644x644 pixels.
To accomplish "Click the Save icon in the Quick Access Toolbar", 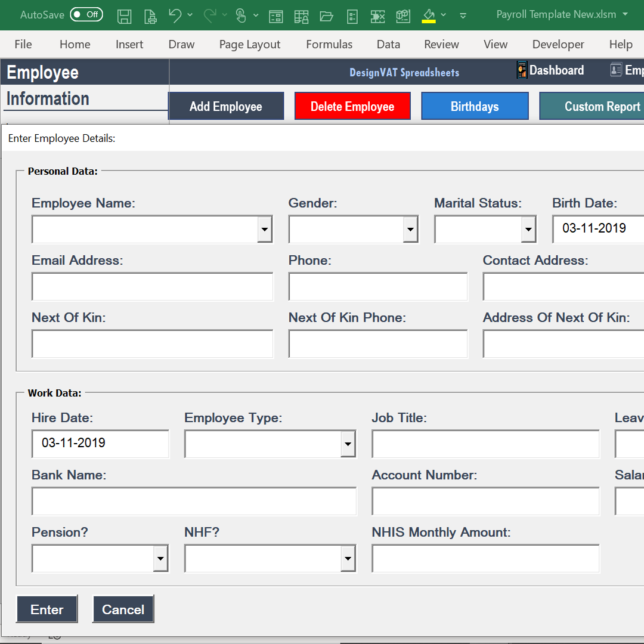I will tap(125, 16).
